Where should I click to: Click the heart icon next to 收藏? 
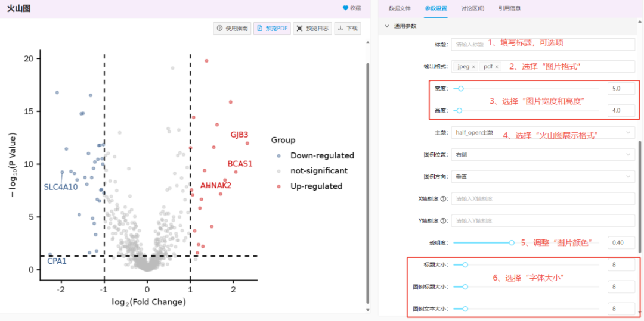click(x=345, y=8)
